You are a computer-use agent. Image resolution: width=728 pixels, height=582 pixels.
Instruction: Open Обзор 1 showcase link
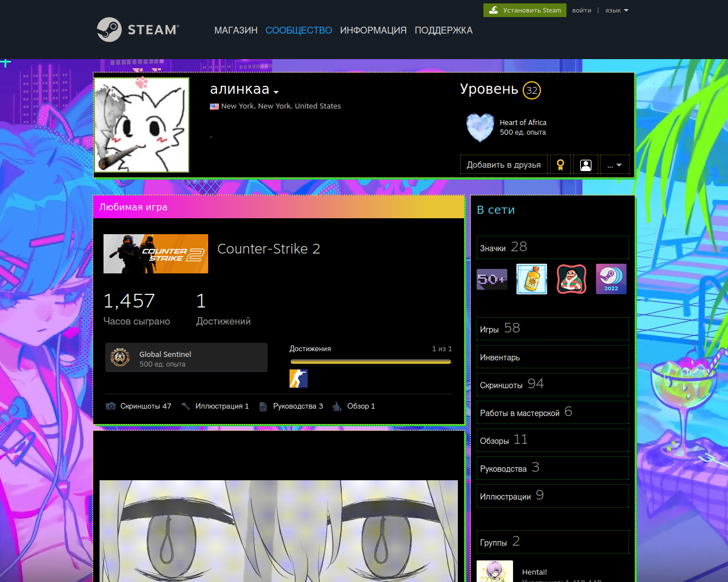pos(361,406)
